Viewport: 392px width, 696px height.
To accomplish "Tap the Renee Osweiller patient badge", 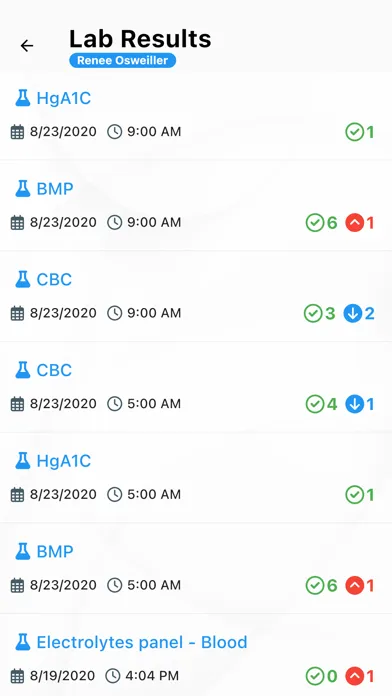I will pyautogui.click(x=123, y=60).
